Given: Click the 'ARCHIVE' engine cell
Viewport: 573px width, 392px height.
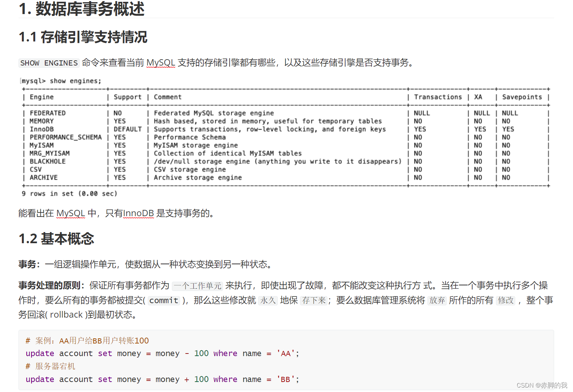Looking at the screenshot, I should [44, 178].
